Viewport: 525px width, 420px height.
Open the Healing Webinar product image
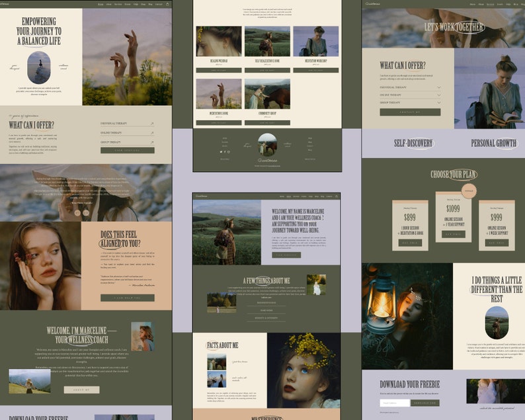click(219, 41)
